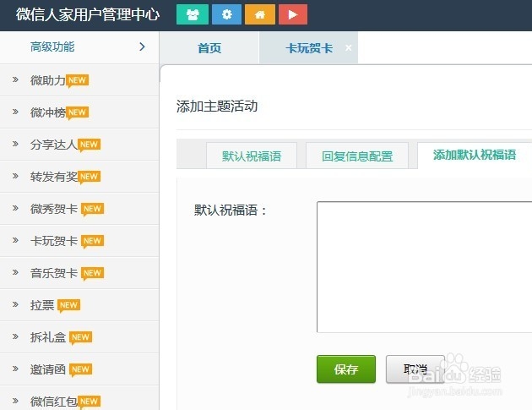Click the green 保存 button
The width and height of the screenshot is (532, 410).
(346, 369)
